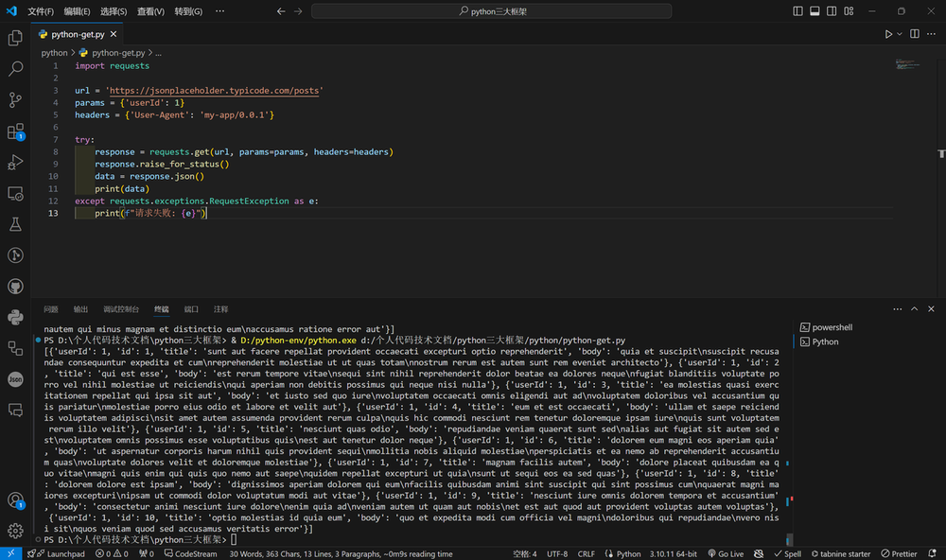Open Source Control view

(x=15, y=100)
